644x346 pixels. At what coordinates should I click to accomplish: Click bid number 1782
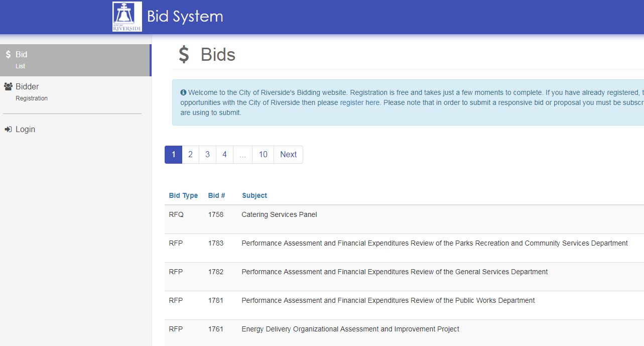click(216, 272)
